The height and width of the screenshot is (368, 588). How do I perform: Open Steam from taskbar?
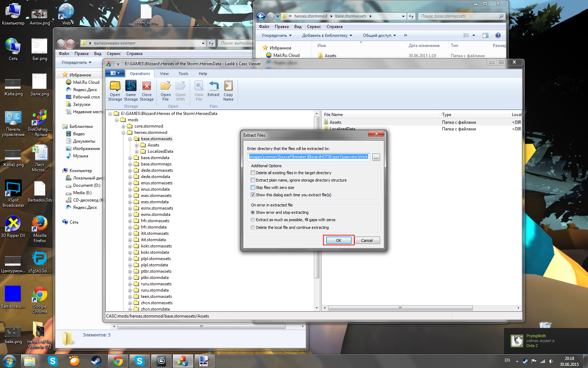point(96,361)
